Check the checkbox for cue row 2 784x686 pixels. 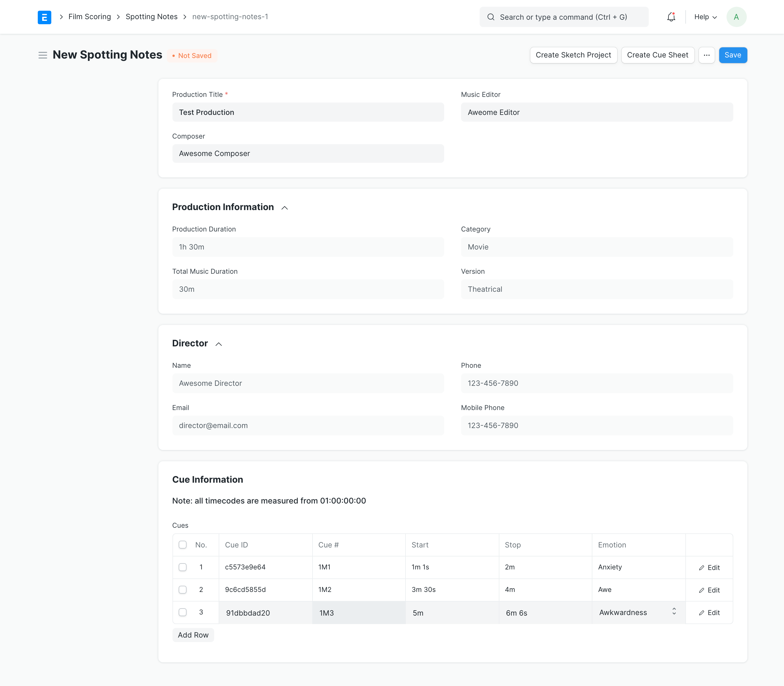coord(183,589)
